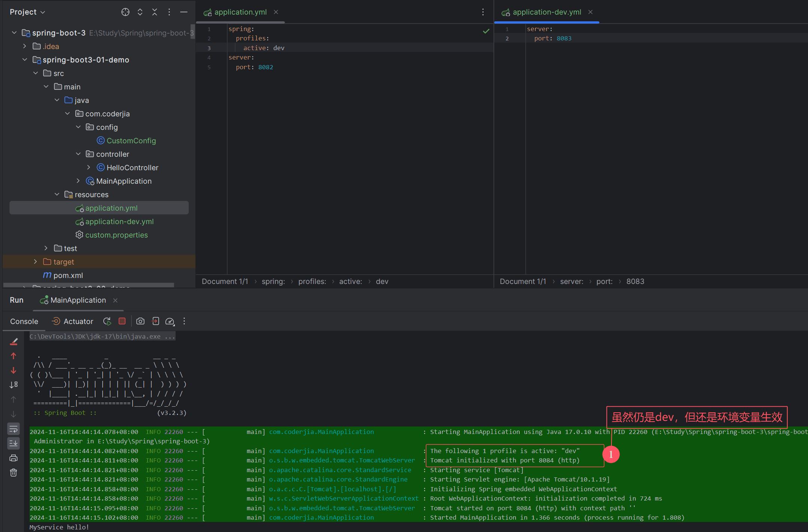Image resolution: width=808 pixels, height=532 pixels.
Task: Open Project panel options menu
Action: point(169,12)
